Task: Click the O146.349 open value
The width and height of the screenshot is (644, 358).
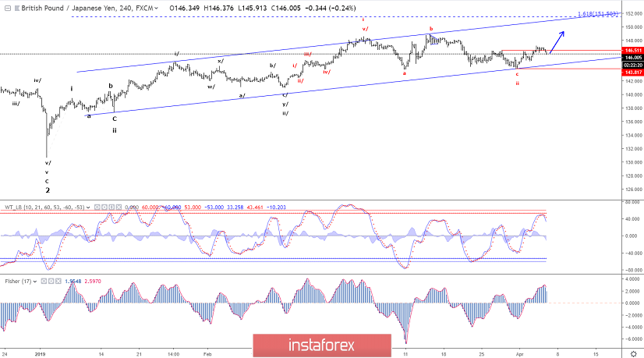Action: click(185, 9)
